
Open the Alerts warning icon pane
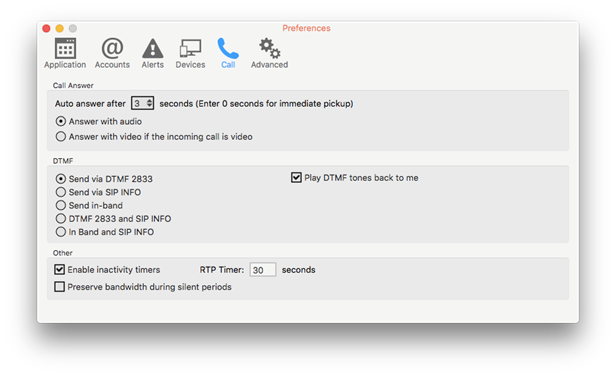tap(152, 53)
